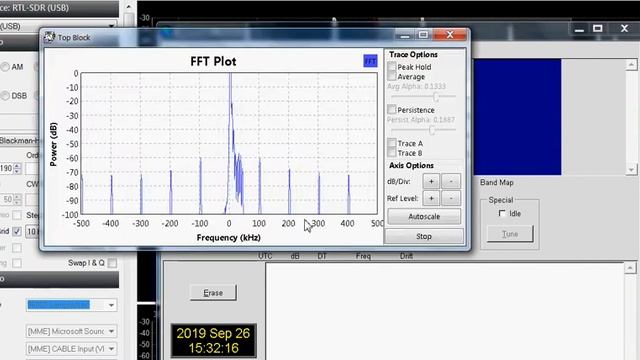Open the highlighted blue selection dropdown
The image size is (640, 360).
click(71, 305)
